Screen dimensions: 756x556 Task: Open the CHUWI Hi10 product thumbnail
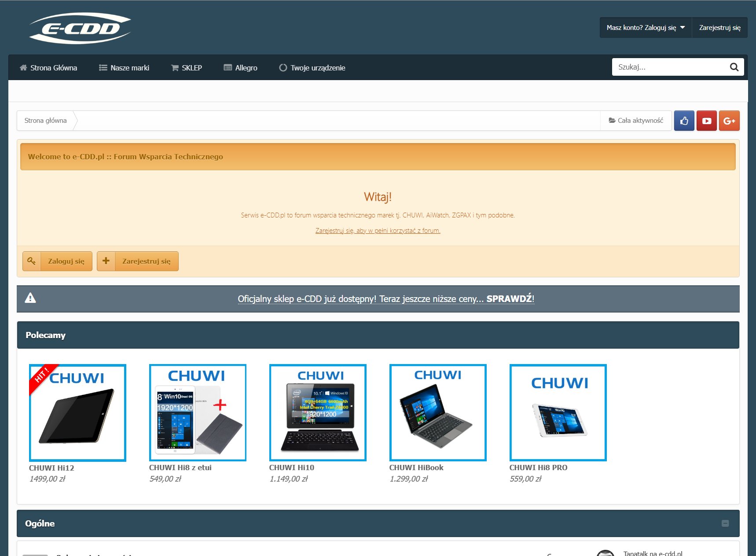[x=318, y=412]
